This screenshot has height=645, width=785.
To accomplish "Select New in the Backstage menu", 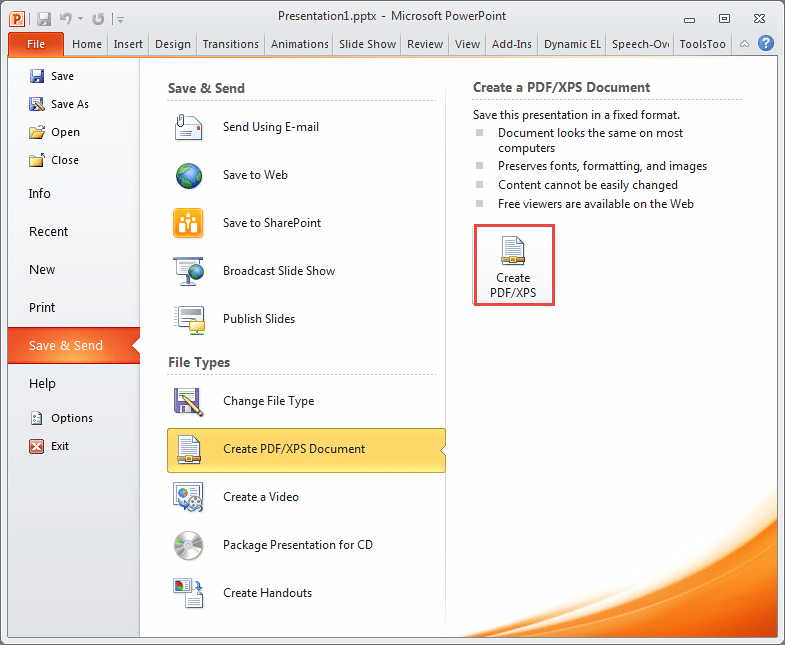I will coord(42,270).
